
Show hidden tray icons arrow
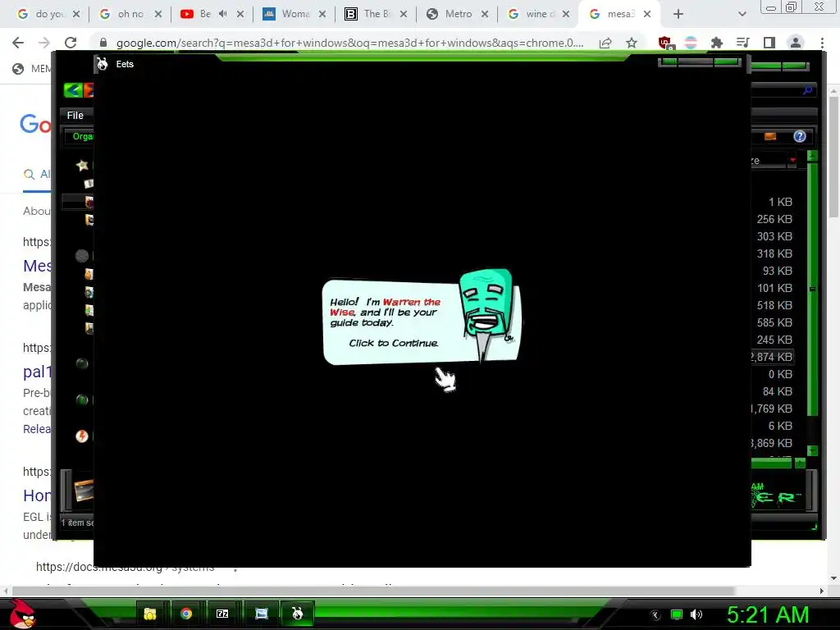point(655,615)
